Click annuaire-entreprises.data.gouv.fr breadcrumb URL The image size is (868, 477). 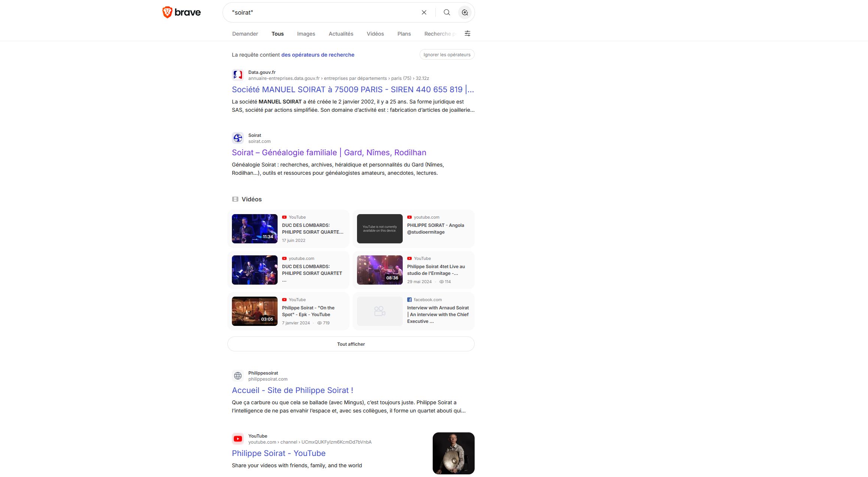point(284,78)
